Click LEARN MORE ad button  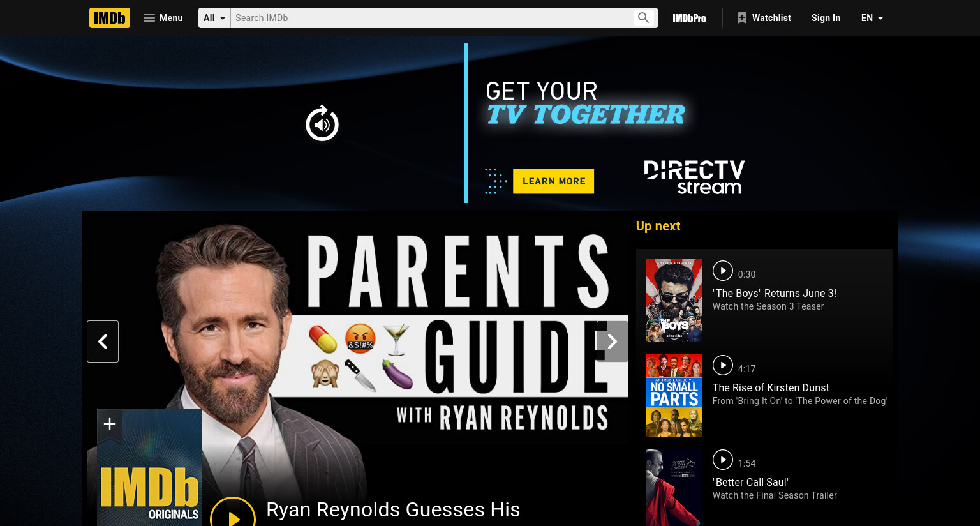tap(553, 181)
